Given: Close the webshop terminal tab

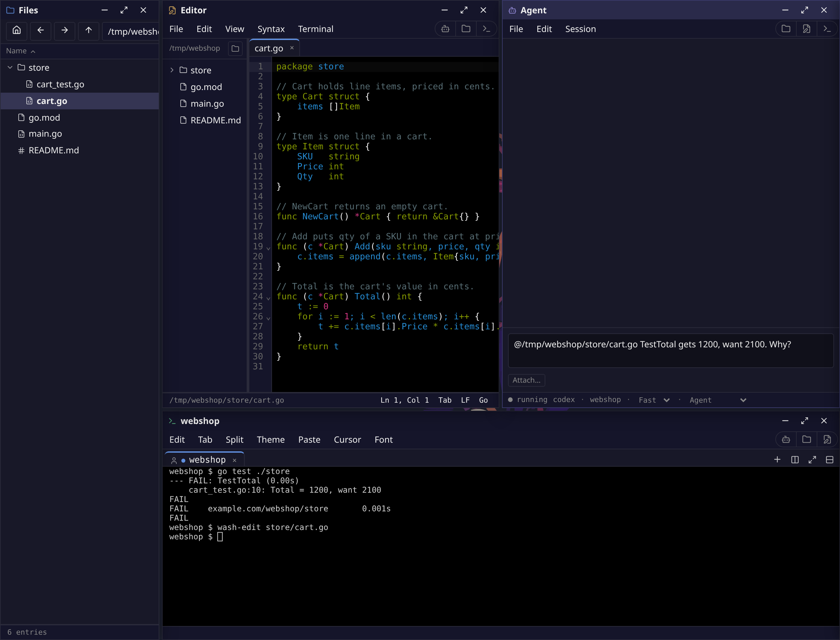Looking at the screenshot, I should click(x=234, y=460).
